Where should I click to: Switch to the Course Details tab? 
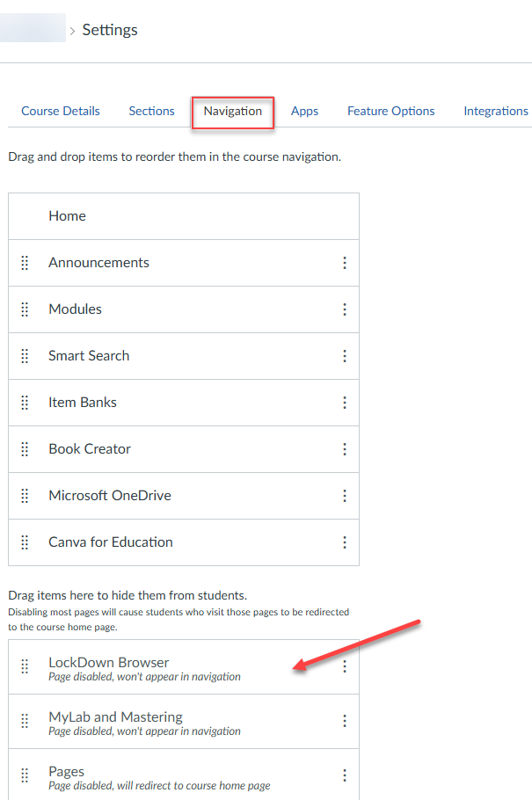click(61, 112)
